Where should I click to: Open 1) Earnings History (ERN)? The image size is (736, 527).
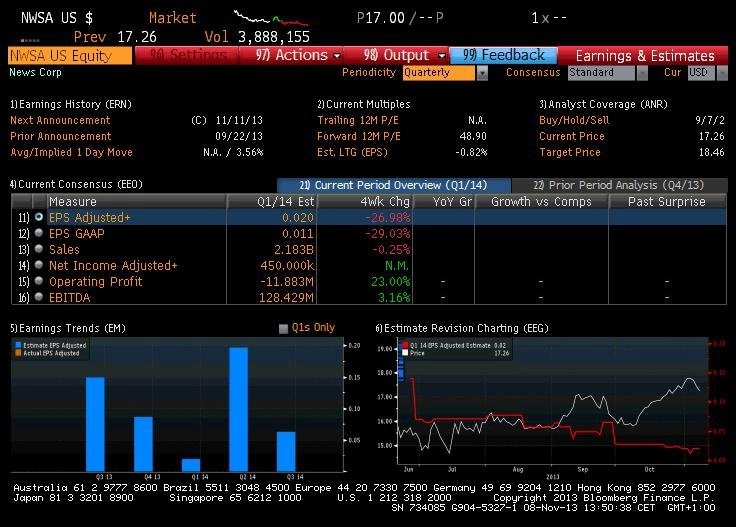71,104
